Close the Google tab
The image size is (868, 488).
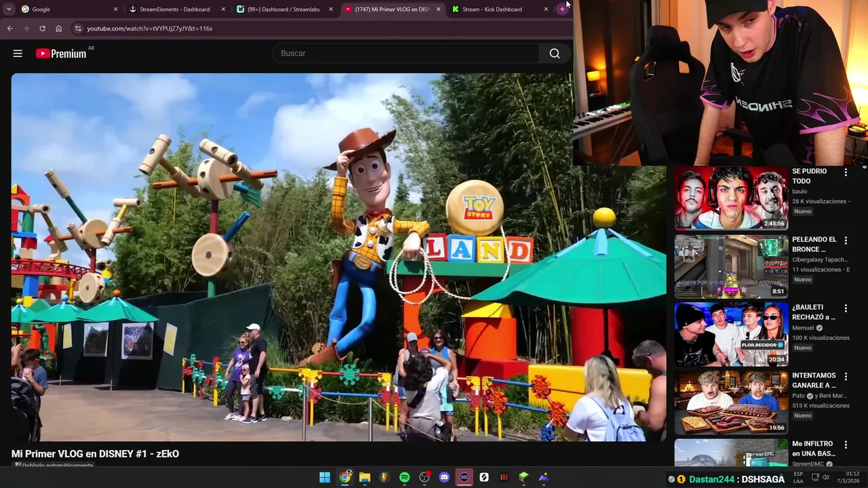click(x=115, y=9)
